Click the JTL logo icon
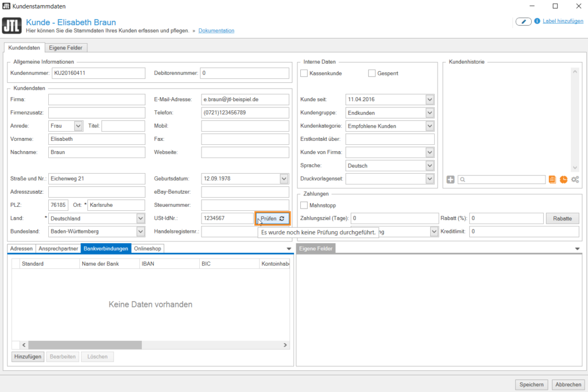The height and width of the screenshot is (392, 588). pyautogui.click(x=12, y=26)
